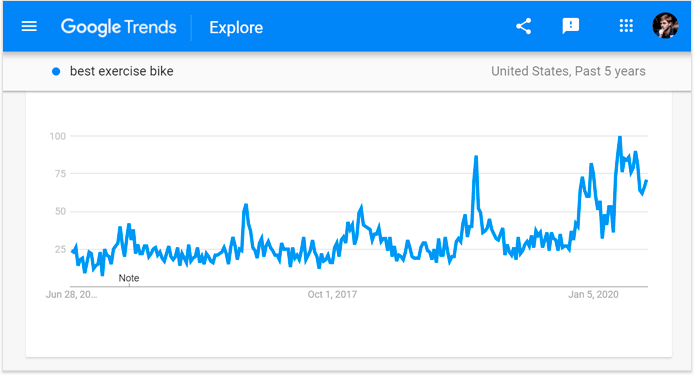The width and height of the screenshot is (694, 375).
Task: Select the Jan 5, 2020 axis label
Action: coord(593,294)
